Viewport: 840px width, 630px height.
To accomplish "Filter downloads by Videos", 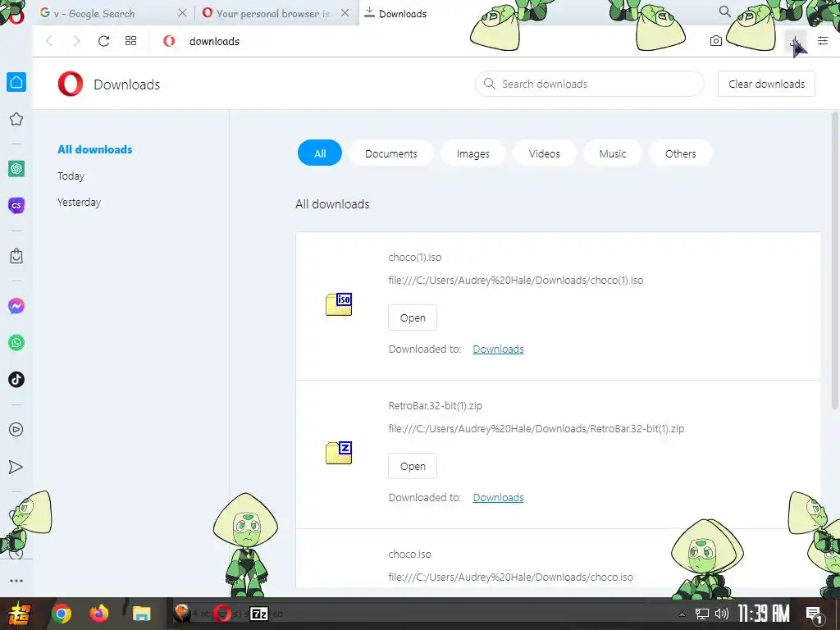I will point(545,153).
